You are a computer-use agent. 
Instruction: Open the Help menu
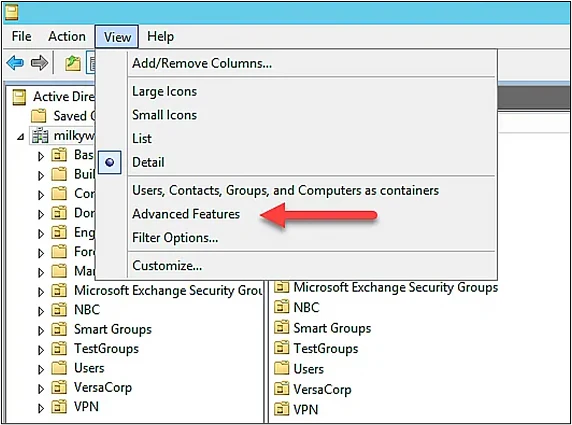pos(161,36)
